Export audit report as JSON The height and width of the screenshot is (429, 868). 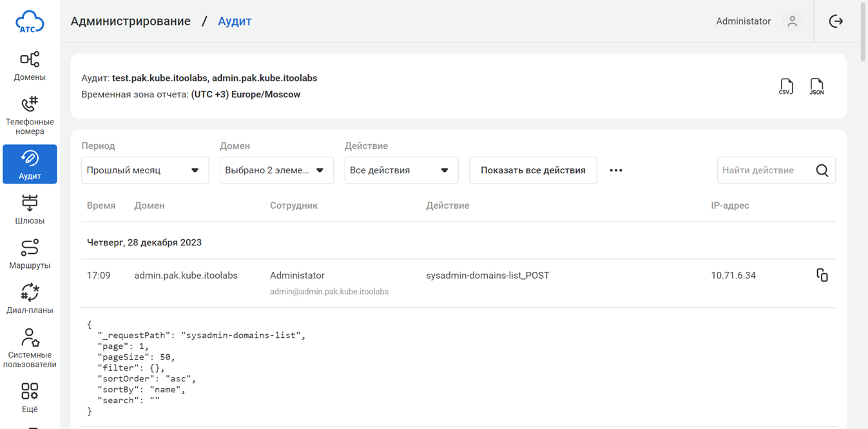tap(816, 86)
